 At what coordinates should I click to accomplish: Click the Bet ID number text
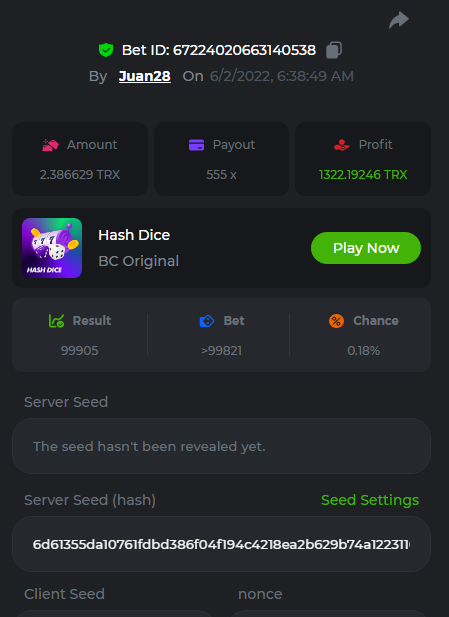(x=244, y=50)
